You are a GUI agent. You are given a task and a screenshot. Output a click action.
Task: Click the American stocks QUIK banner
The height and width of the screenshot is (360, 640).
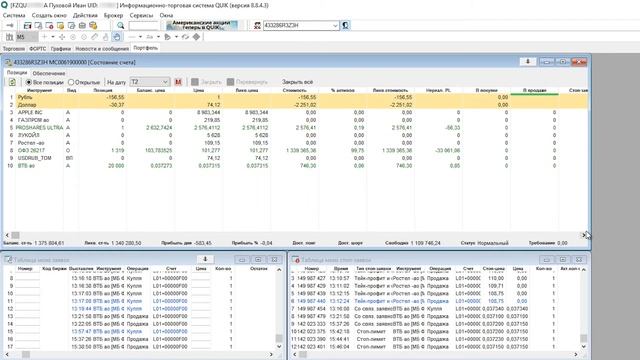(x=202, y=25)
